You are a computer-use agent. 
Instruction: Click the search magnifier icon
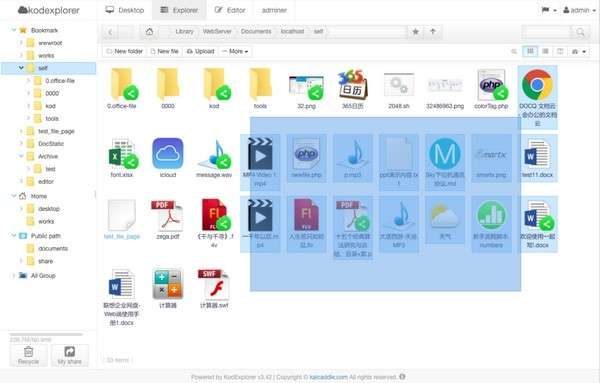point(580,32)
